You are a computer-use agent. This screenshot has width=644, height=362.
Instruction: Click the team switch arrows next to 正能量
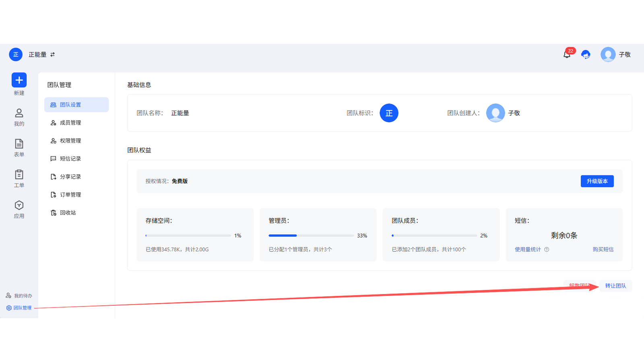pyautogui.click(x=53, y=54)
